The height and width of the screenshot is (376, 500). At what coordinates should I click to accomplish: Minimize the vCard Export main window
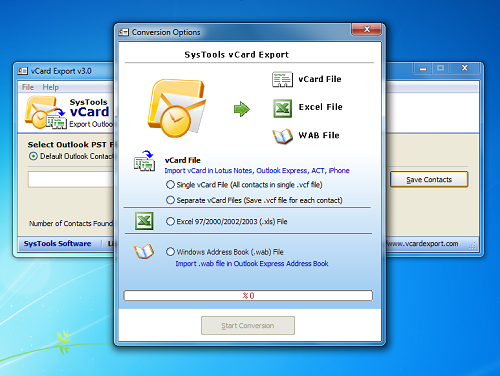pos(423,68)
